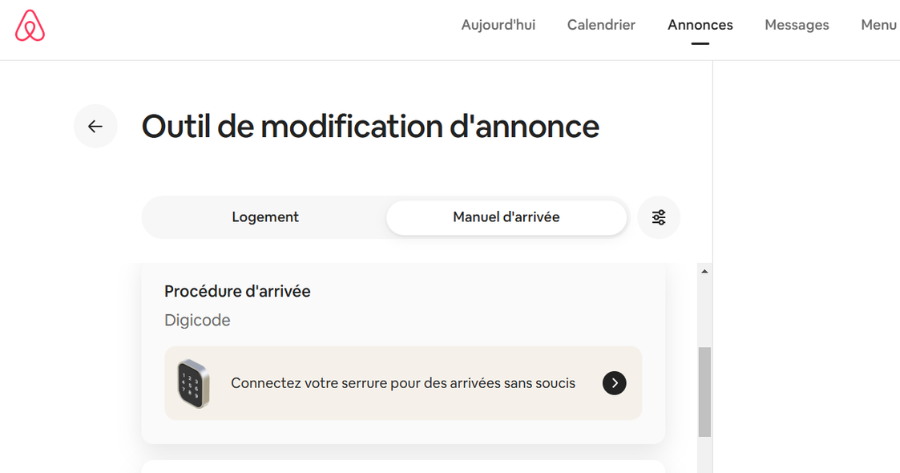The width and height of the screenshot is (900, 473).
Task: Select Annonces in the navigation bar
Action: pyautogui.click(x=700, y=25)
